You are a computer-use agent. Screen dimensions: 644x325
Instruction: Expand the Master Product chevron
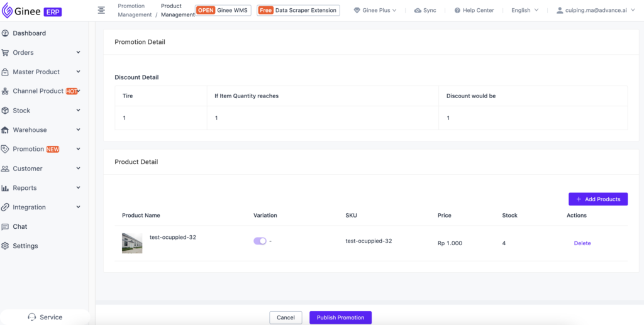coord(79,72)
